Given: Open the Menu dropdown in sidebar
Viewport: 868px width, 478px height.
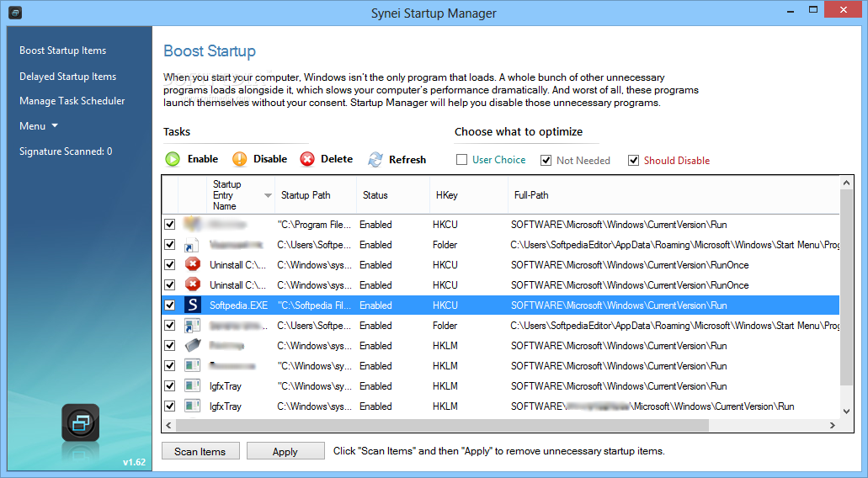Looking at the screenshot, I should [39, 126].
